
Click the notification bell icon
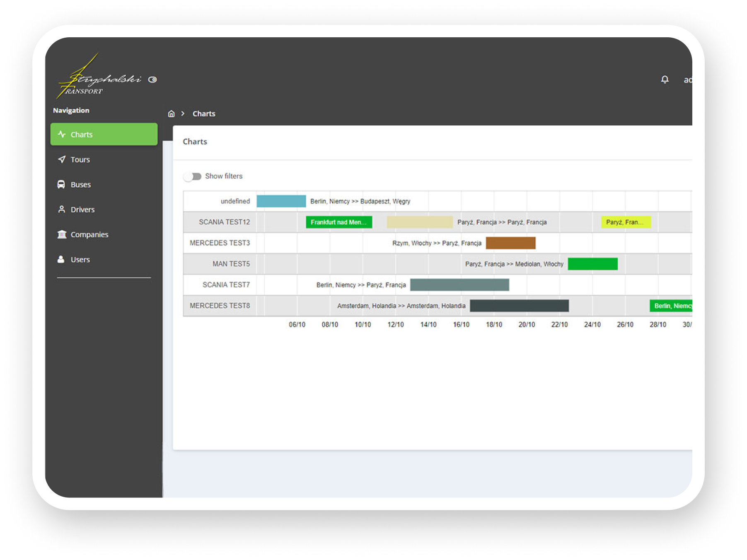tap(665, 79)
